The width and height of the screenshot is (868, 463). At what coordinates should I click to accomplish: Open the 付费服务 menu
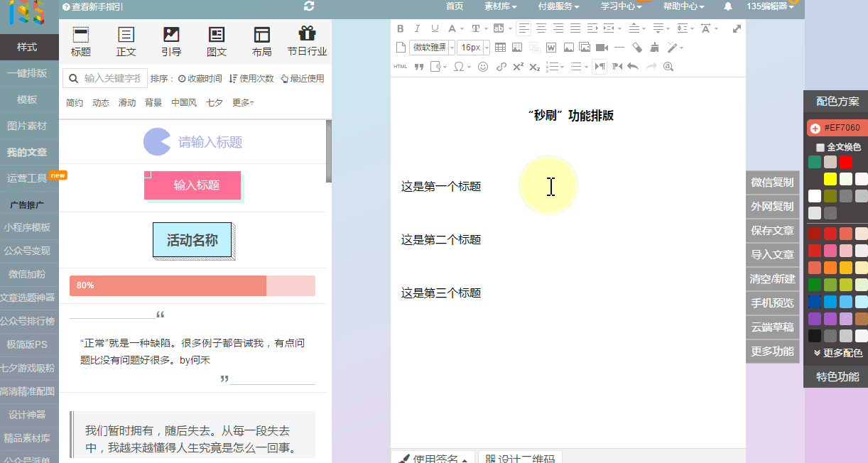click(558, 6)
